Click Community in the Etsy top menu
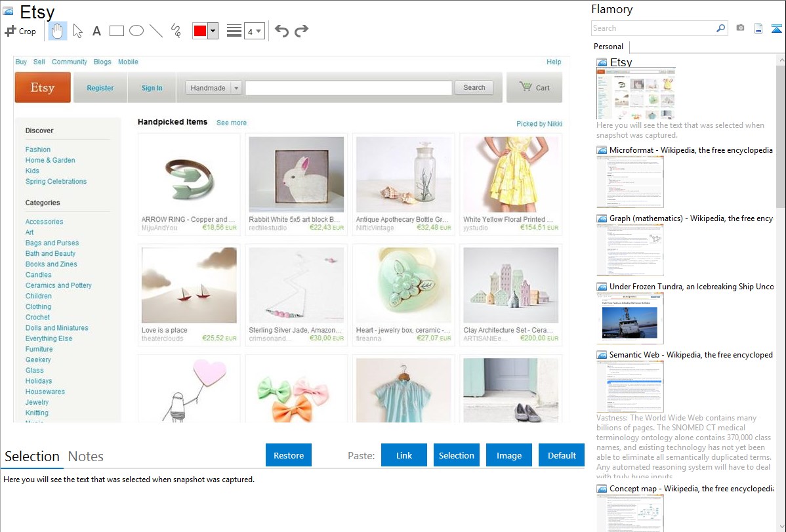The height and width of the screenshot is (532, 786). tap(69, 62)
